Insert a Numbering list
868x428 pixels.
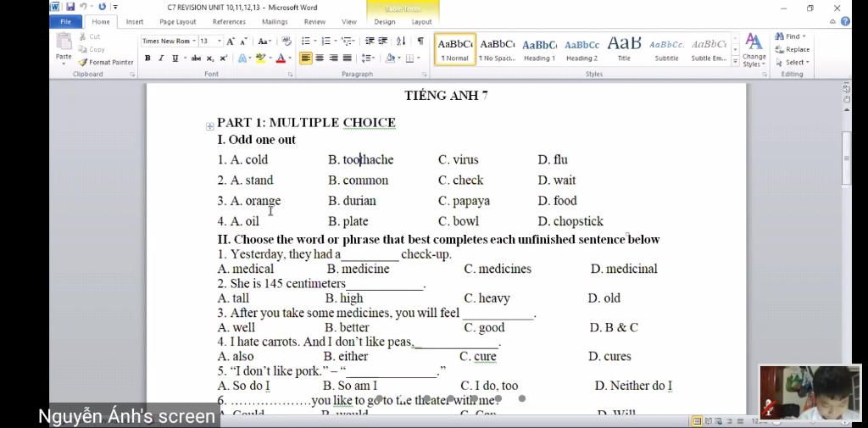[325, 42]
